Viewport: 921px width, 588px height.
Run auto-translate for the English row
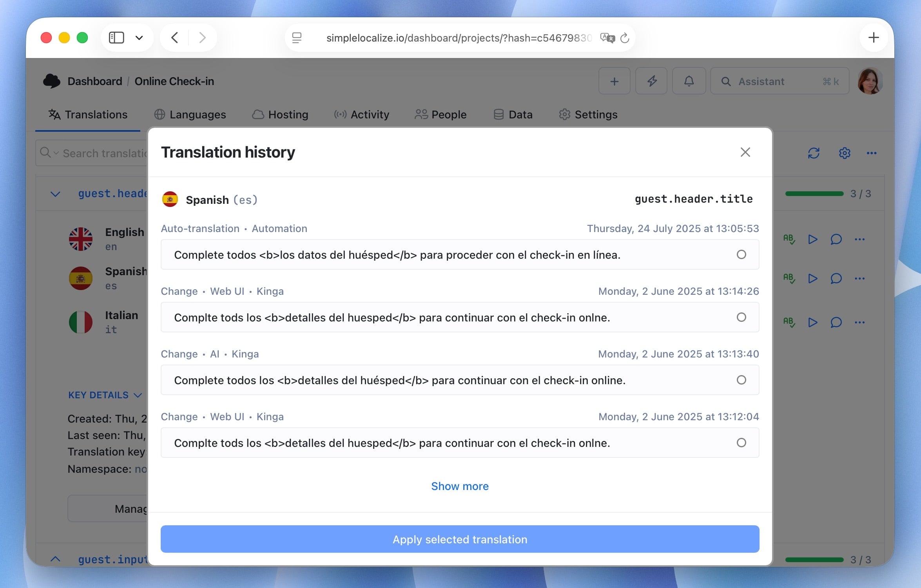click(812, 239)
